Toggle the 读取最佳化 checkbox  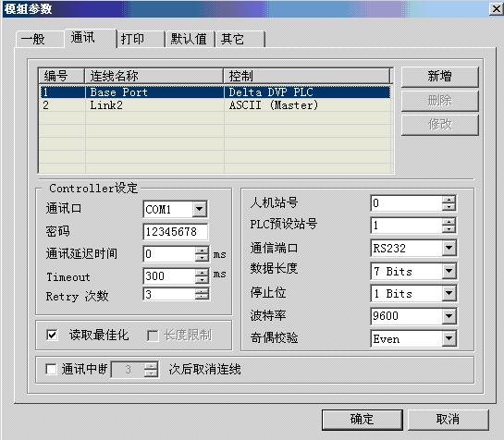pos(52,336)
